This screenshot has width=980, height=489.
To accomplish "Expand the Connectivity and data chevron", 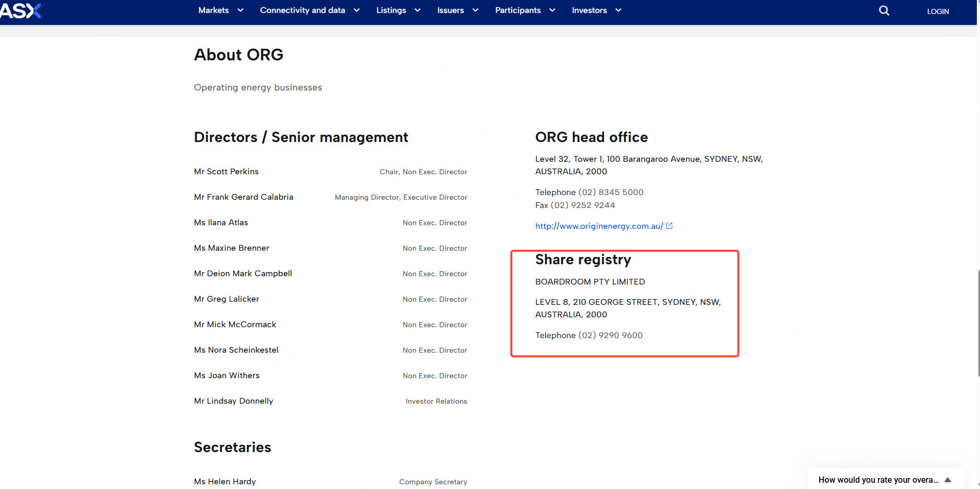I will point(356,10).
